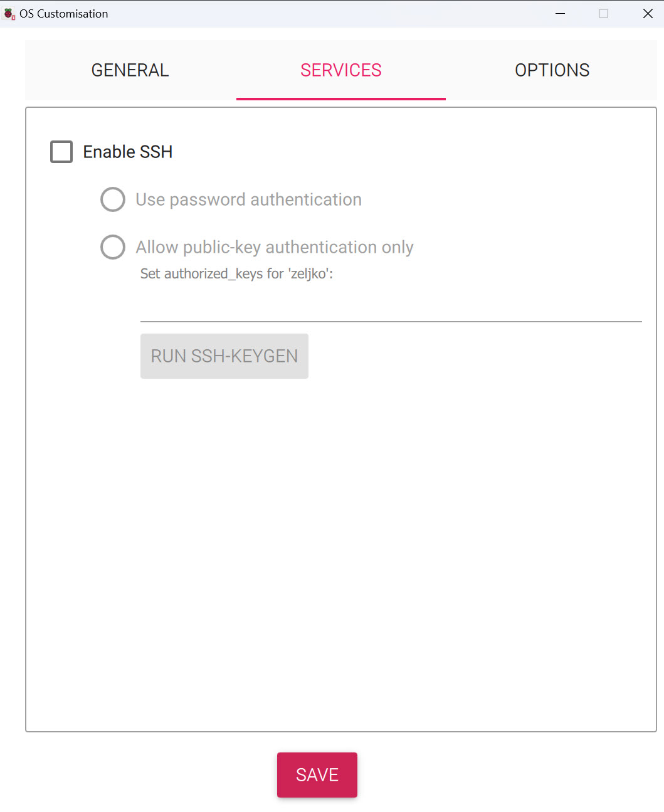Open the OPTIONS tab

[x=552, y=70]
